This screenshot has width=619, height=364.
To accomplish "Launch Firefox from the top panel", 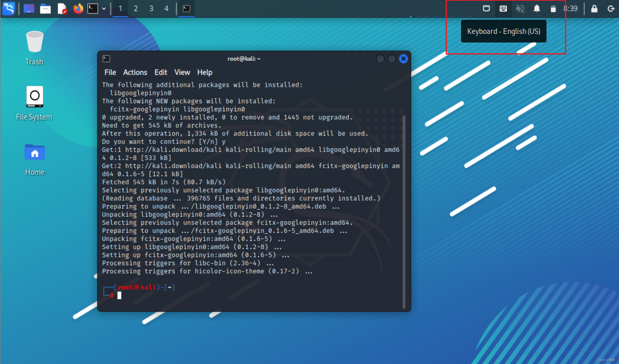I will (x=78, y=9).
